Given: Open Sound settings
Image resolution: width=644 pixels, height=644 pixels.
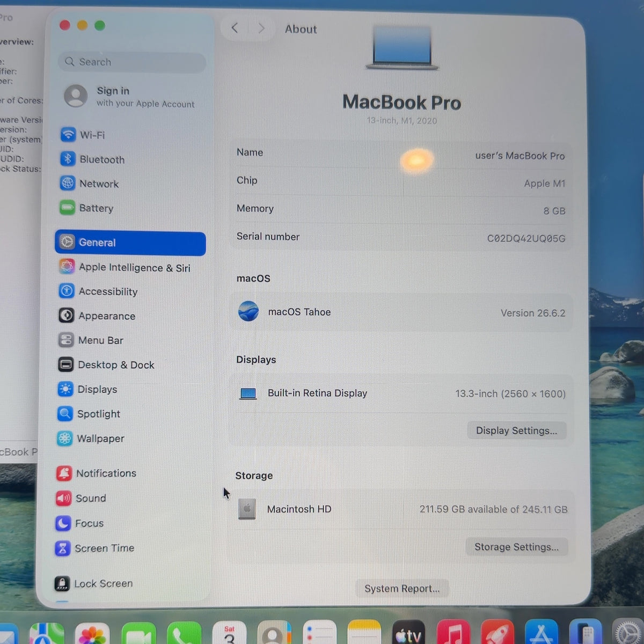Looking at the screenshot, I should tap(81, 498).
